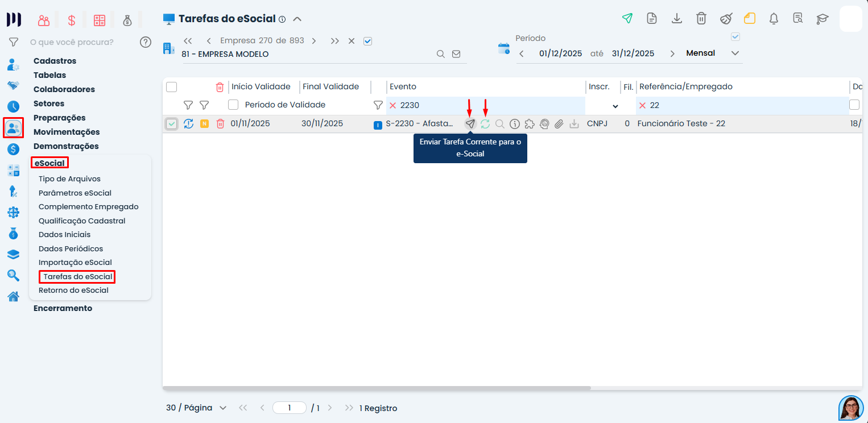Open the yellow sticky note icon

750,18
